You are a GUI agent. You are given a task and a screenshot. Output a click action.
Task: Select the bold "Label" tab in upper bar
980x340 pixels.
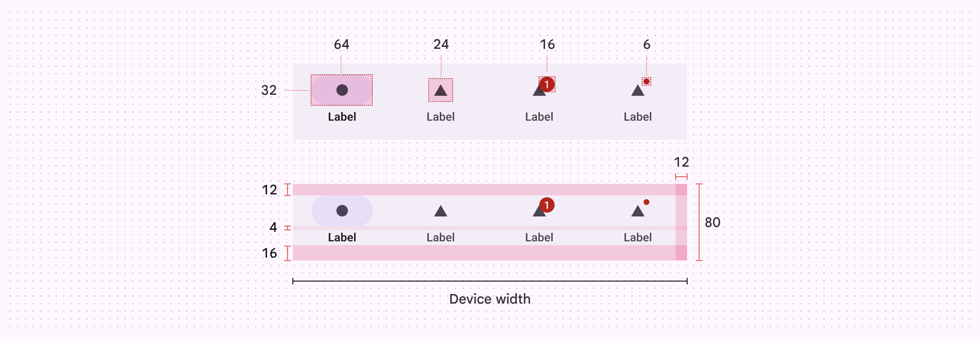pyautogui.click(x=342, y=117)
